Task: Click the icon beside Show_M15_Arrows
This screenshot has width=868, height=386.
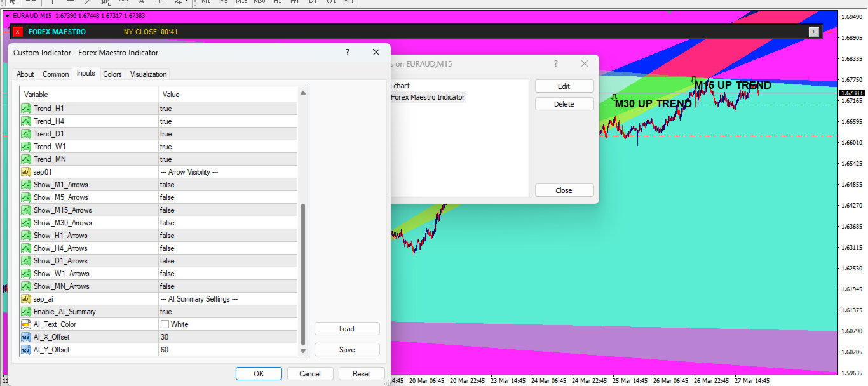Action: 26,210
